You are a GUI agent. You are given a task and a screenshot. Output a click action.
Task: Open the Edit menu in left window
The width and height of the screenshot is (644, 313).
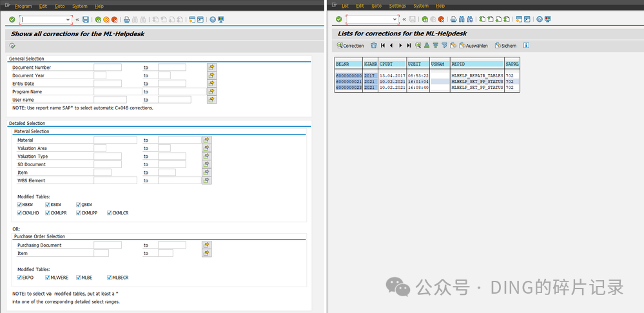tap(43, 6)
